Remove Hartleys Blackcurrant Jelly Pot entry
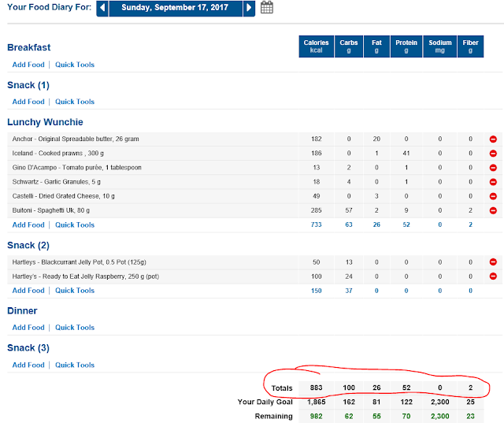The height and width of the screenshot is (423, 504). 493,262
